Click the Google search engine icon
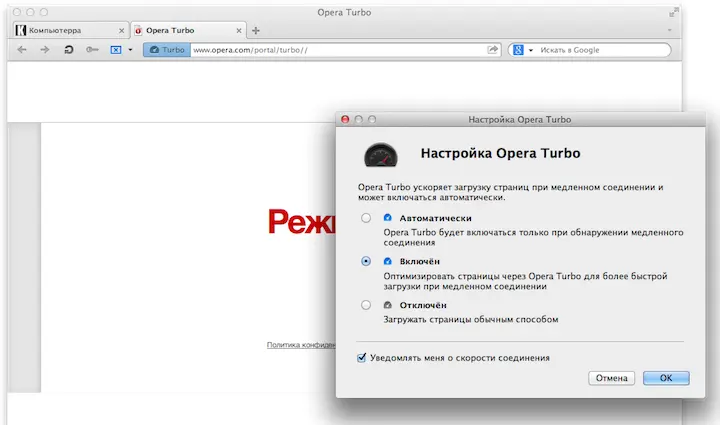The height and width of the screenshot is (425, 720). point(519,50)
